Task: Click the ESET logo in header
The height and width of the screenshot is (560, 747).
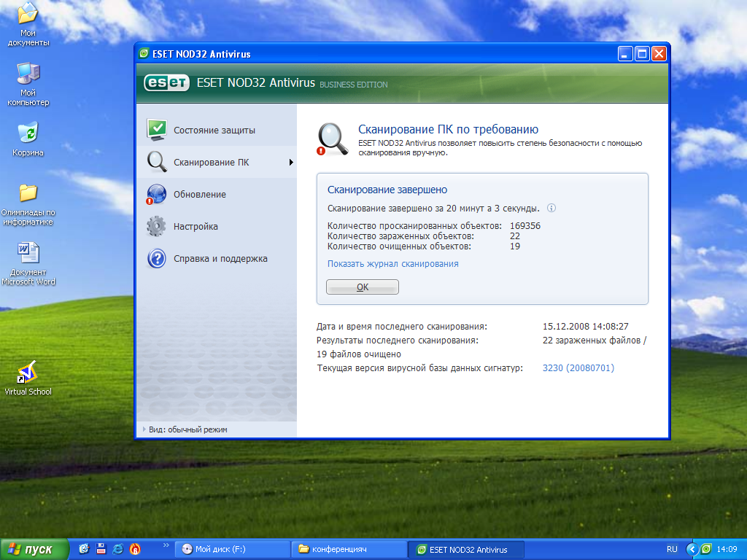Action: point(167,83)
